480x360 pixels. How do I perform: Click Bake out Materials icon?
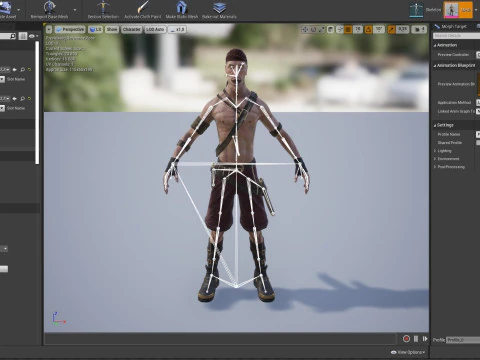[x=219, y=7]
